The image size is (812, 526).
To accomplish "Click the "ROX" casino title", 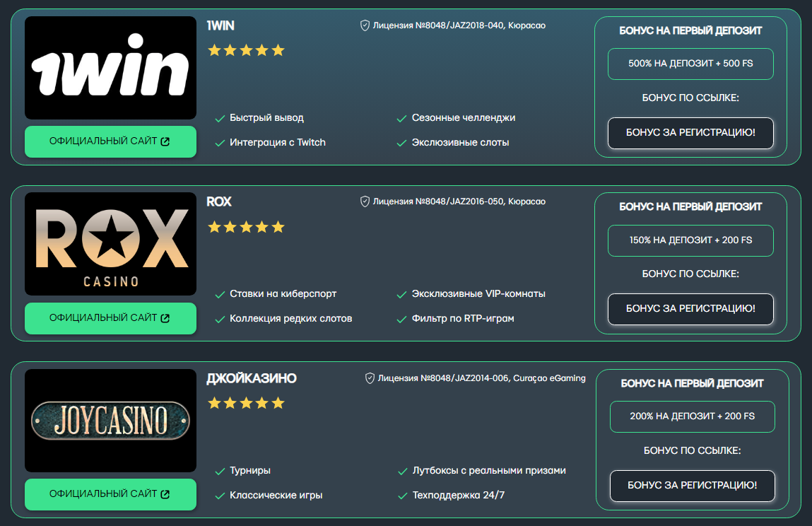I will pos(219,201).
